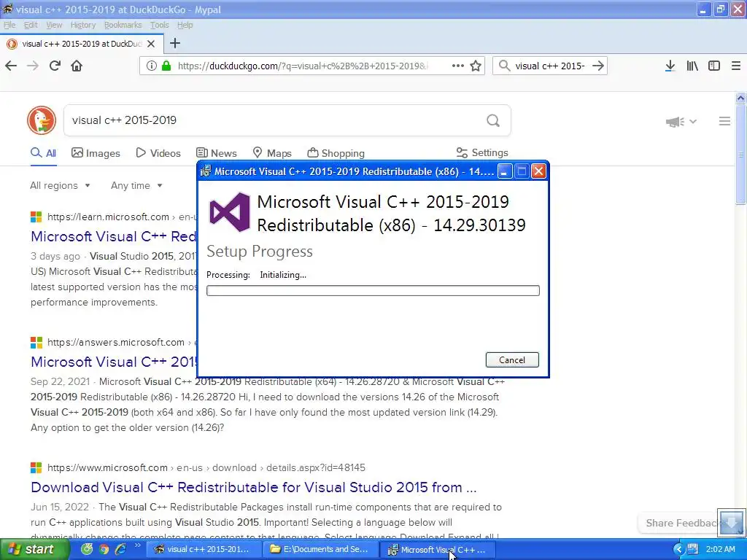Viewport: 747px width, 560px height.
Task: Switch to E:\Documents folder taskbar button
Action: coord(320,550)
